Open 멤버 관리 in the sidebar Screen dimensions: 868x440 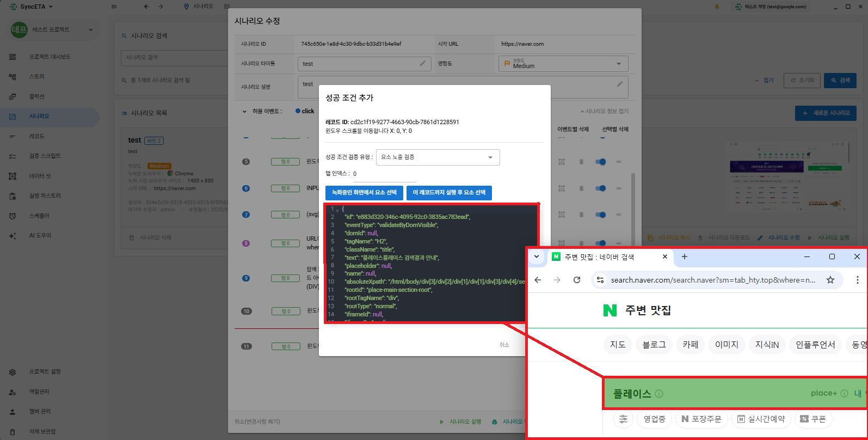40,411
